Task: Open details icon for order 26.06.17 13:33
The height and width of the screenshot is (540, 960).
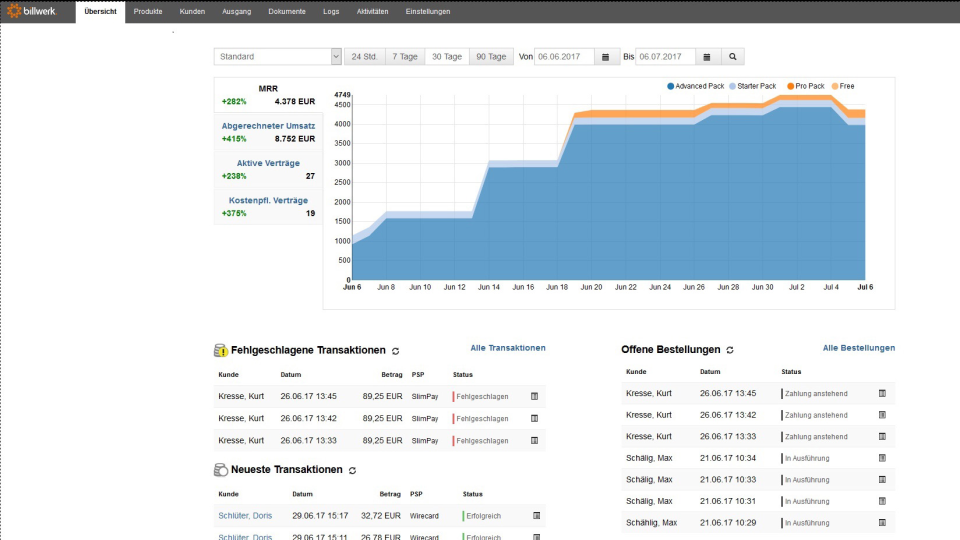Action: 882,437
